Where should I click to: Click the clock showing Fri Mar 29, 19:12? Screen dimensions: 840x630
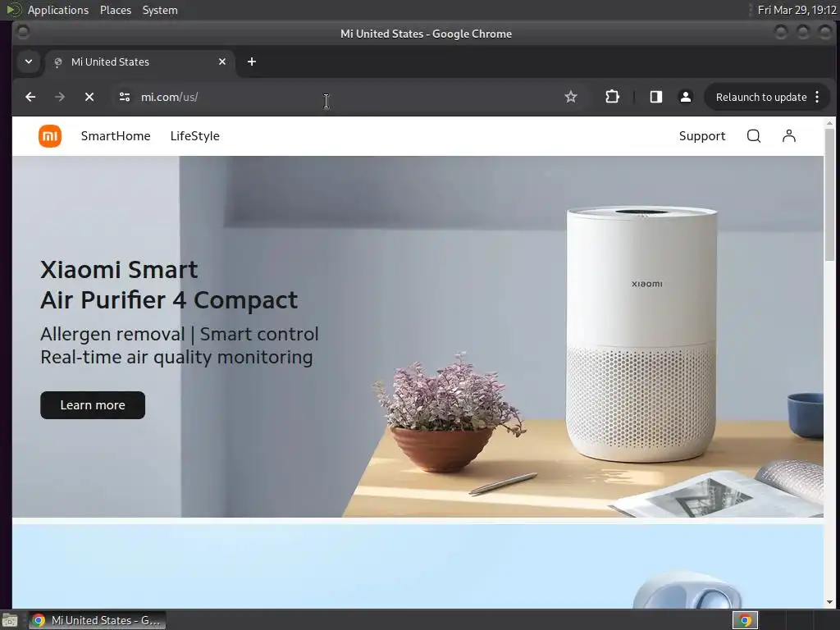[797, 10]
